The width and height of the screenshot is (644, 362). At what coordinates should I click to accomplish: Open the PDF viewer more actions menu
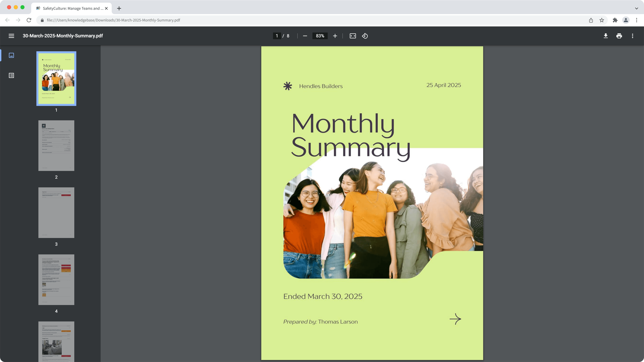point(632,36)
